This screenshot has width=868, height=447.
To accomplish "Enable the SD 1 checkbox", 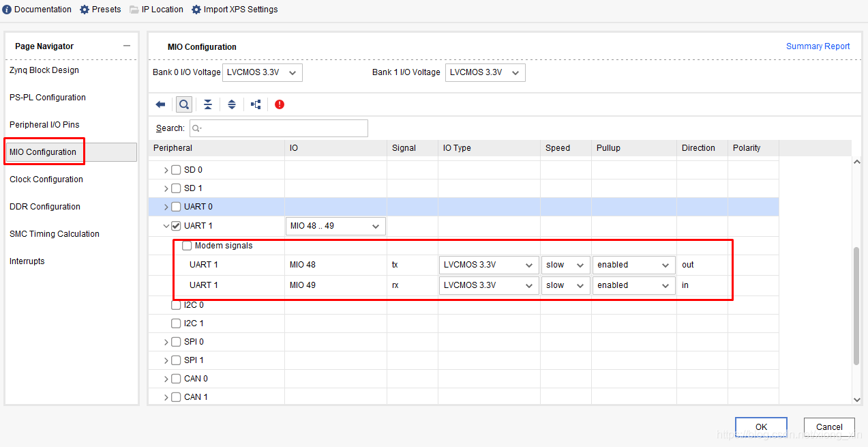I will pyautogui.click(x=176, y=188).
